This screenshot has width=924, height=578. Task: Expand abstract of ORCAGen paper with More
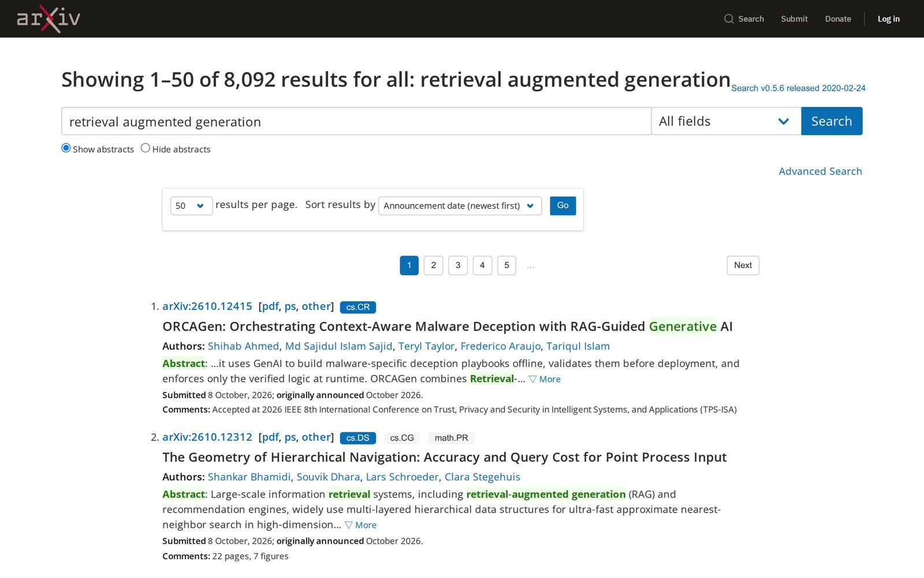(545, 379)
